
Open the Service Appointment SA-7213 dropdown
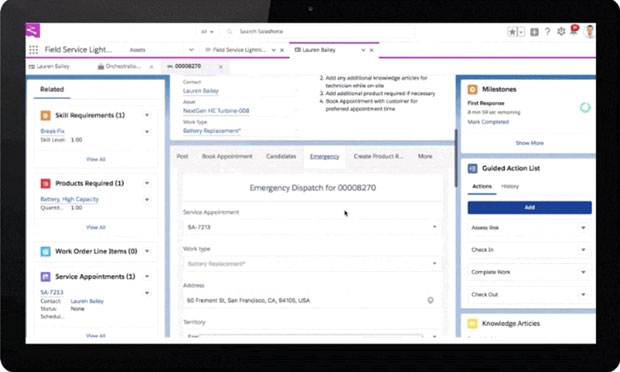pos(312,227)
